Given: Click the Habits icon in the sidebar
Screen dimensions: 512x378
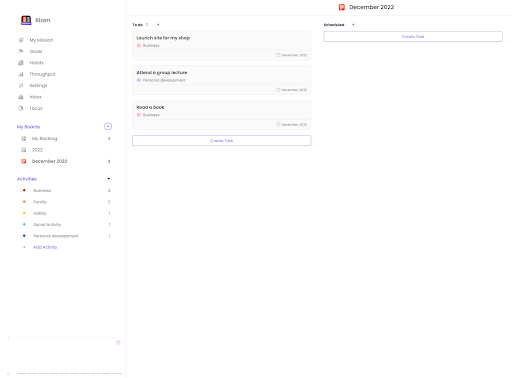Looking at the screenshot, I should click(x=21, y=63).
